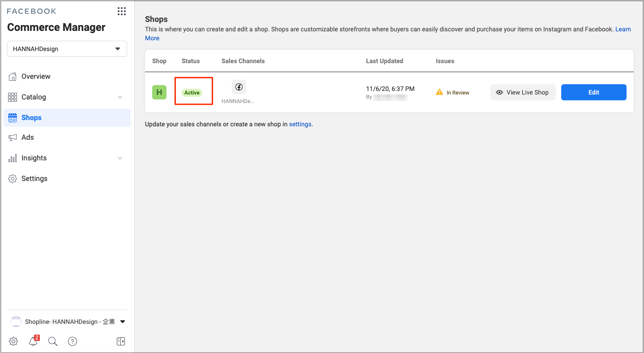
Task: Open the Shopline business switcher arrow
Action: (123, 322)
